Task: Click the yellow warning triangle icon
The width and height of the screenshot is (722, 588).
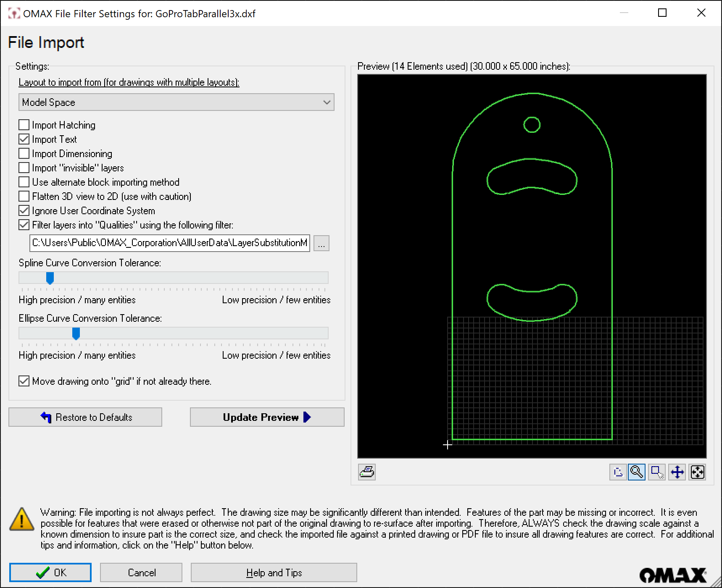Action: point(22,519)
